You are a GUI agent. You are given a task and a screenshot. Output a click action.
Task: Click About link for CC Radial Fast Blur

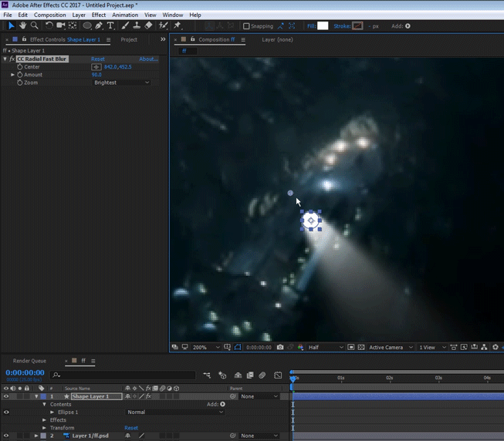pos(148,59)
